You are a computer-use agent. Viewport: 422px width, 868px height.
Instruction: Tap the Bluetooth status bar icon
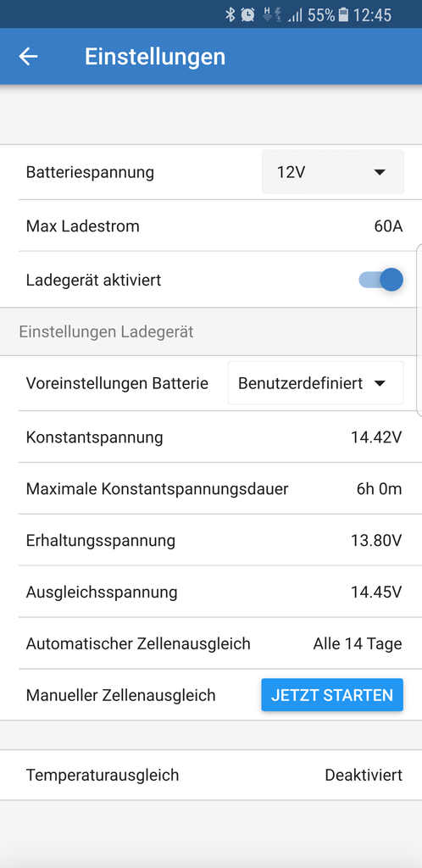230,15
